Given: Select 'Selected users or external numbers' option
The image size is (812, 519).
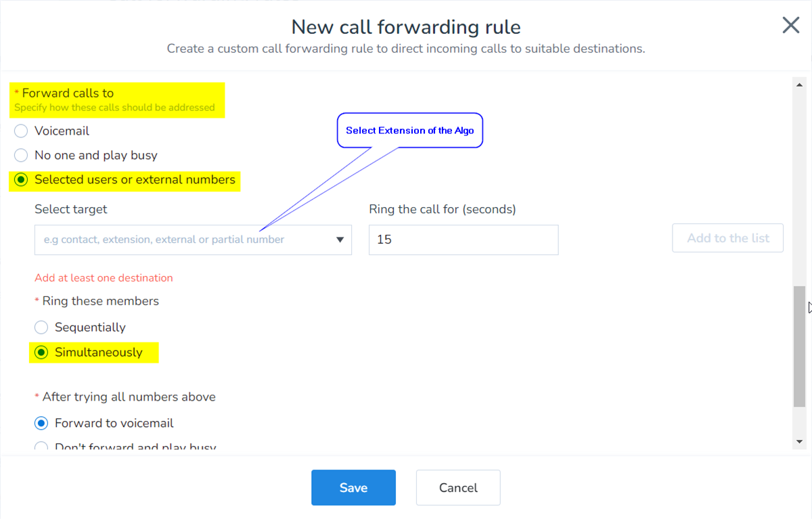Looking at the screenshot, I should (21, 180).
